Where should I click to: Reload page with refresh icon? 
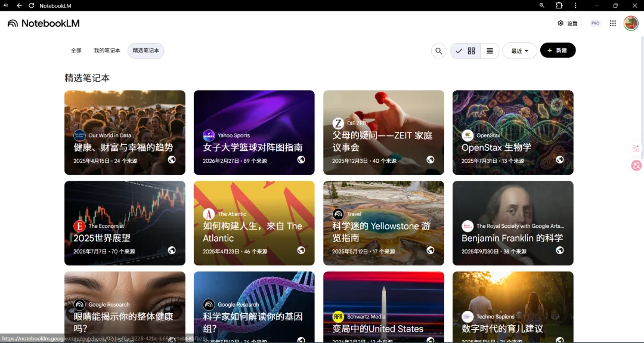tap(32, 5)
